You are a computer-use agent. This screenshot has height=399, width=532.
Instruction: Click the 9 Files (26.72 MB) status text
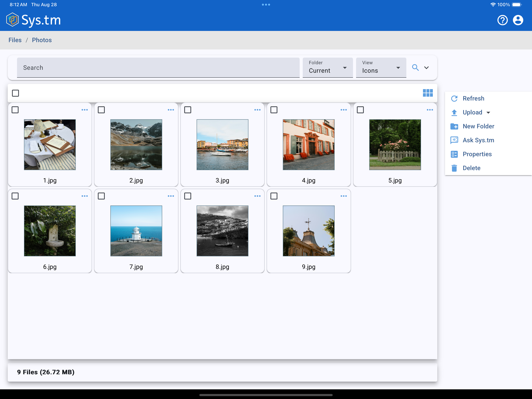coord(46,372)
